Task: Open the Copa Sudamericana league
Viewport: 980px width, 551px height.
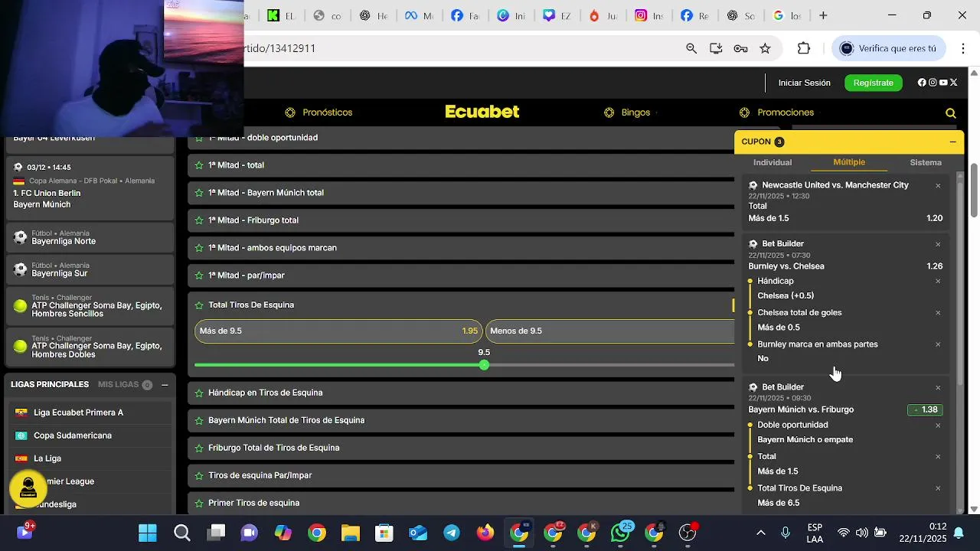Action: pyautogui.click(x=90, y=435)
